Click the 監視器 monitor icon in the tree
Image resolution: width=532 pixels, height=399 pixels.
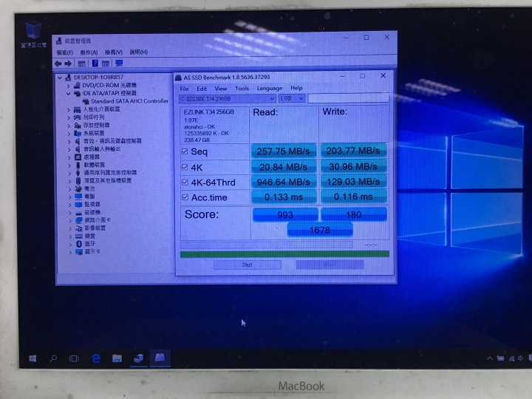(78, 204)
